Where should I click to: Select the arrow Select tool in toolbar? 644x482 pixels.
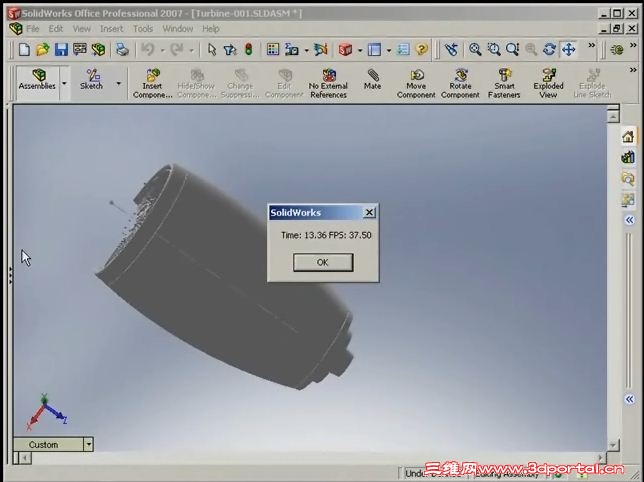[212, 50]
